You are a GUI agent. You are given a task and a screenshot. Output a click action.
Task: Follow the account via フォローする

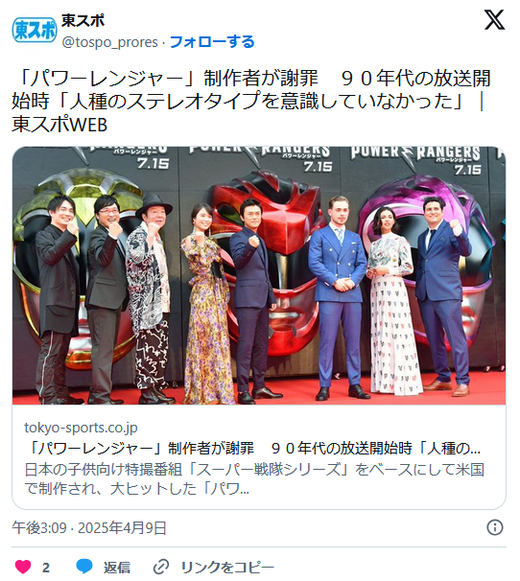(x=212, y=42)
